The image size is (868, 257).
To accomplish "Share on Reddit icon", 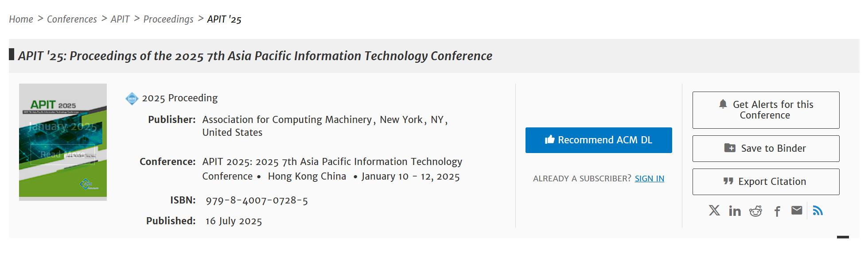I will (x=755, y=211).
